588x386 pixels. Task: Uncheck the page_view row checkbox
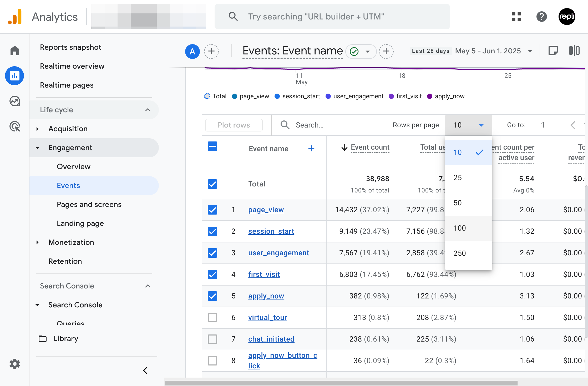pos(212,210)
